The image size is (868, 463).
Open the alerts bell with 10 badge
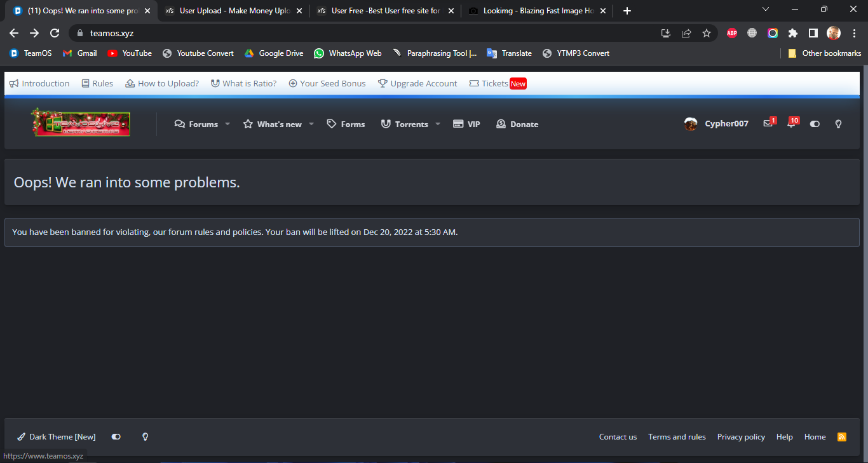[x=792, y=123]
